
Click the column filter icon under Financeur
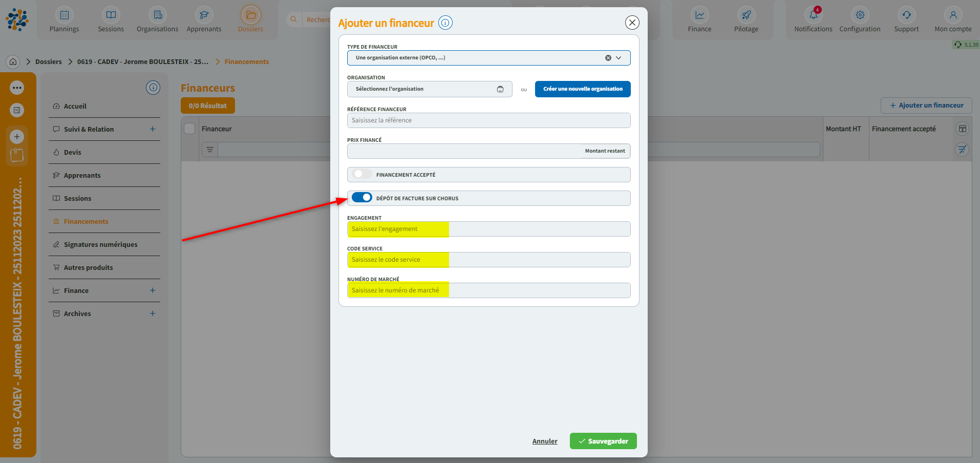[210, 150]
